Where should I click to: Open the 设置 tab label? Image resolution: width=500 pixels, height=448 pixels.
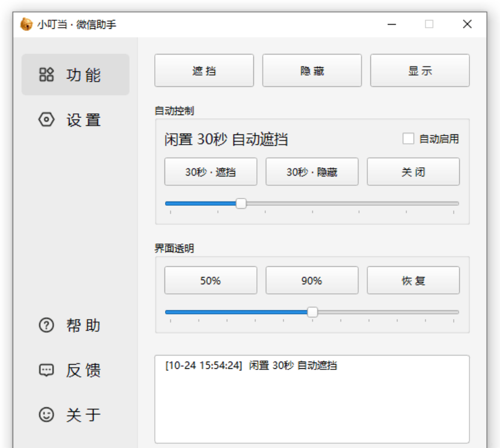tap(83, 120)
